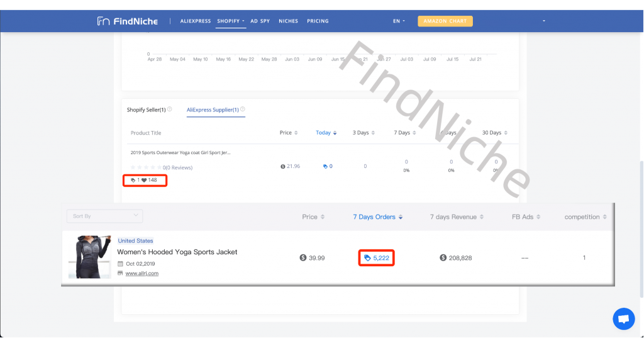Click today's orders tag icon showing 0

click(x=325, y=167)
